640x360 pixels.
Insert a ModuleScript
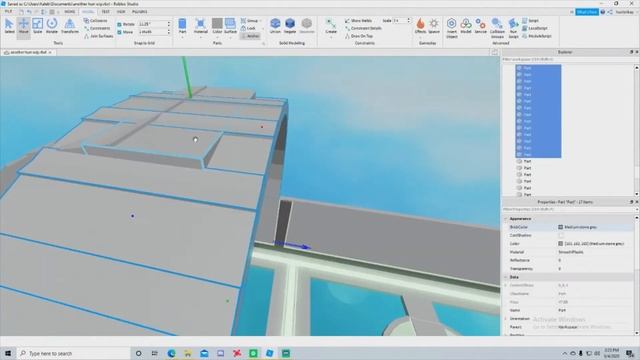click(537, 36)
